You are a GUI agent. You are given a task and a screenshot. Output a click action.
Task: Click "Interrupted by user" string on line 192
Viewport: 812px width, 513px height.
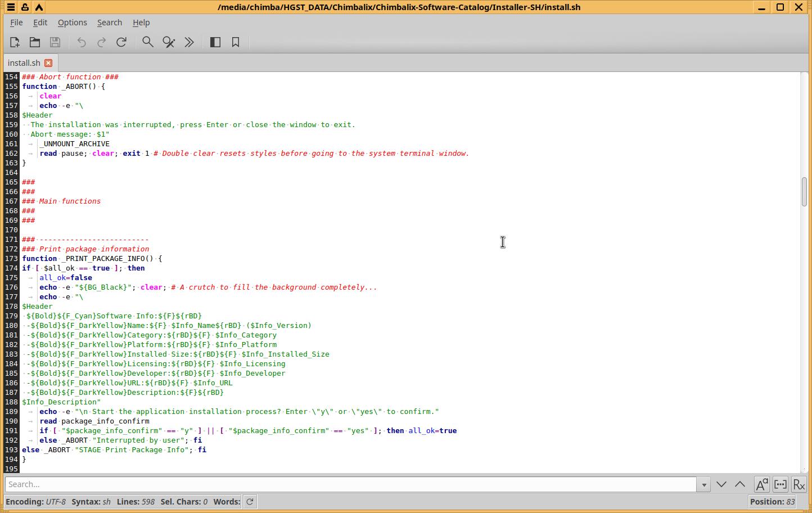click(138, 440)
